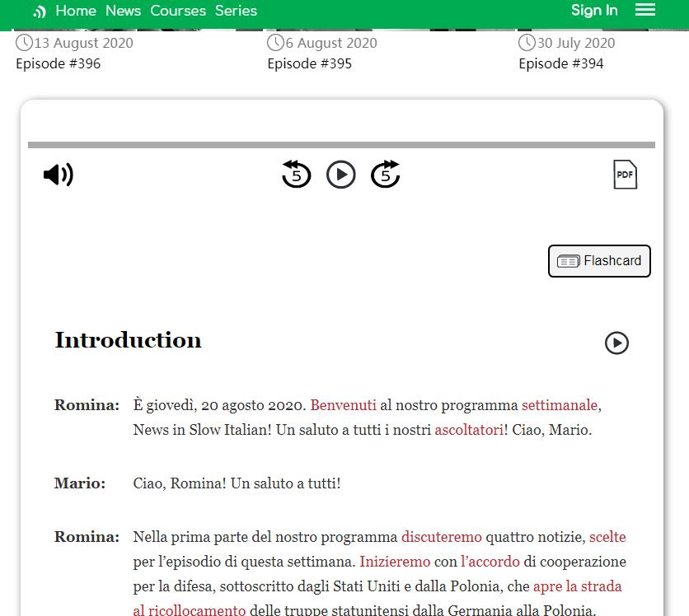Screen dimensions: 689x616
Task: Play the Introduction section audio
Action: [616, 343]
